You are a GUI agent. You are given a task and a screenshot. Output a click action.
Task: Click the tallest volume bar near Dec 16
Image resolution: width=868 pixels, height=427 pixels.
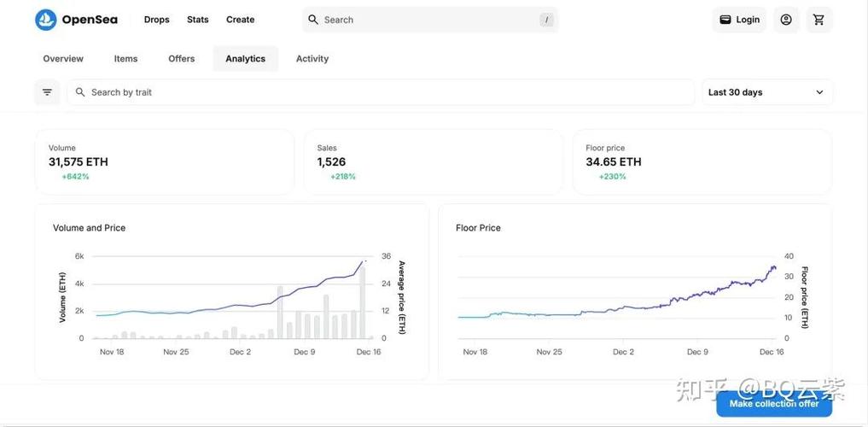coord(363,303)
